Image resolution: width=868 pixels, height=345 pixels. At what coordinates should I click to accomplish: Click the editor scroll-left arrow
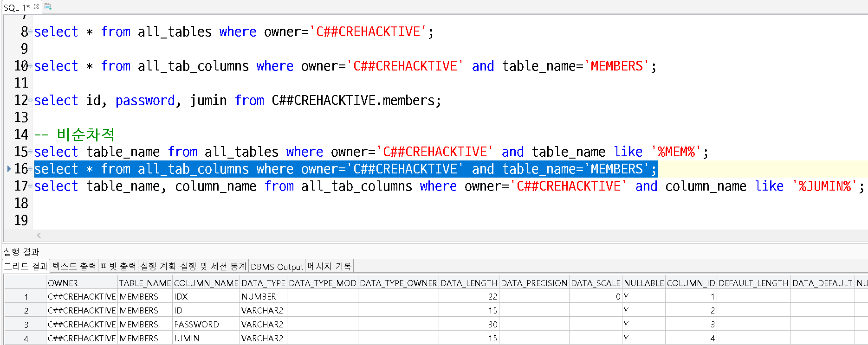point(39,235)
